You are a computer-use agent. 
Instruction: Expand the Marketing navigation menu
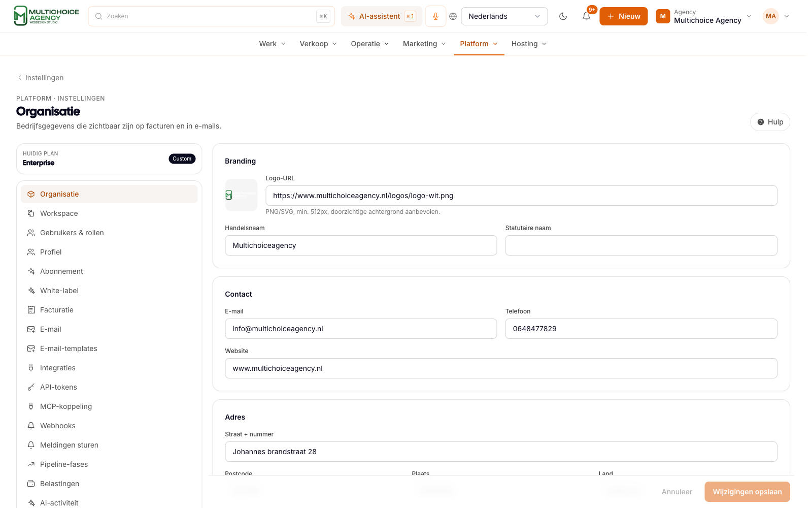[x=424, y=44]
